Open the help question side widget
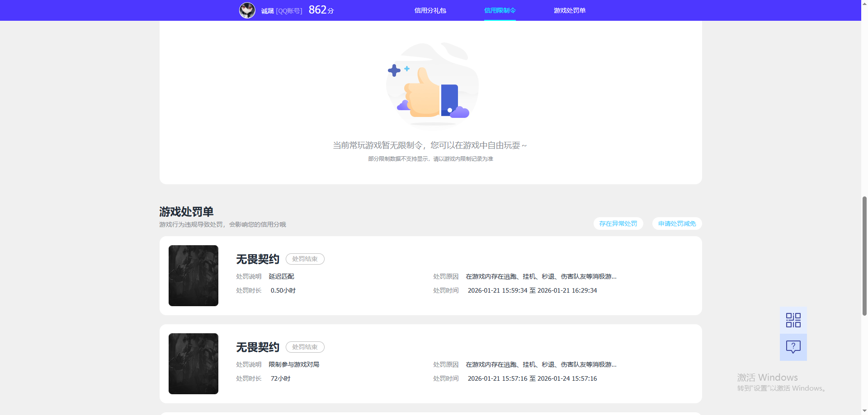 point(793,347)
